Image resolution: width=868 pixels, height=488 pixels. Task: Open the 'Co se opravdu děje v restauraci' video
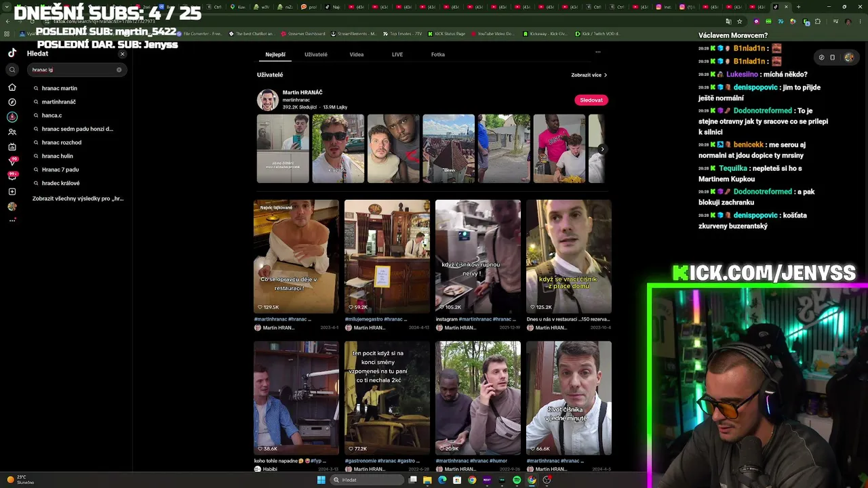(296, 256)
